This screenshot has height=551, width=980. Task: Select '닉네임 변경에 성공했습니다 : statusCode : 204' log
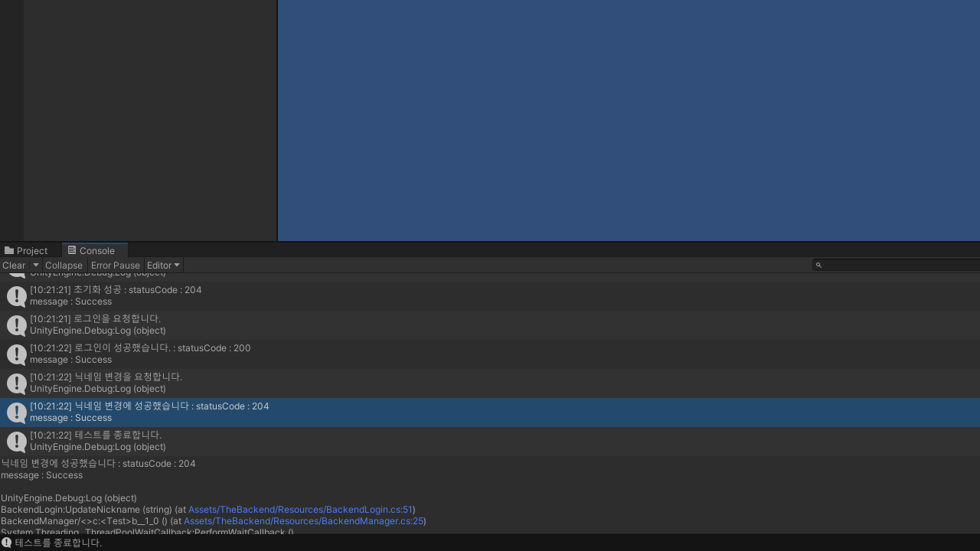(x=490, y=412)
